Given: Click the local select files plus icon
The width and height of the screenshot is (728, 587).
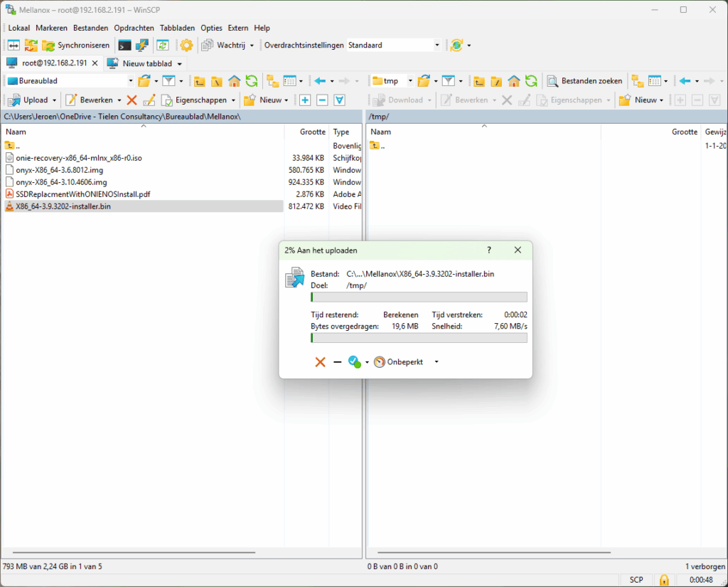Looking at the screenshot, I should (305, 100).
